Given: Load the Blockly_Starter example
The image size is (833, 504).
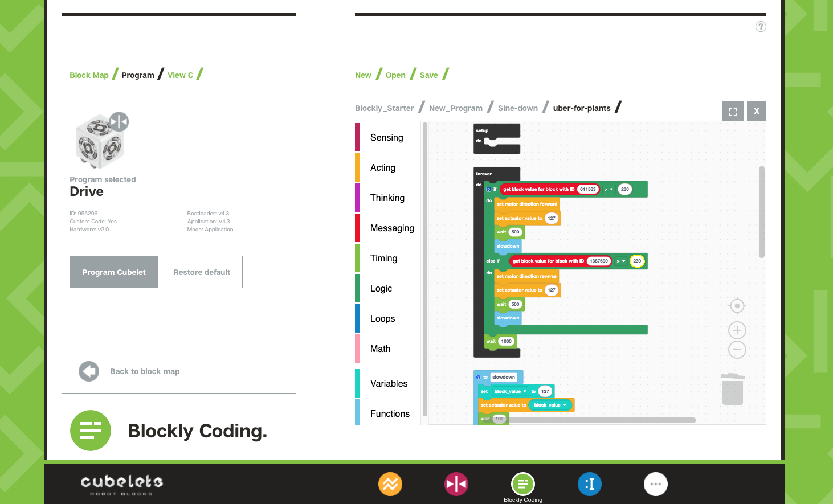Looking at the screenshot, I should pos(384,108).
